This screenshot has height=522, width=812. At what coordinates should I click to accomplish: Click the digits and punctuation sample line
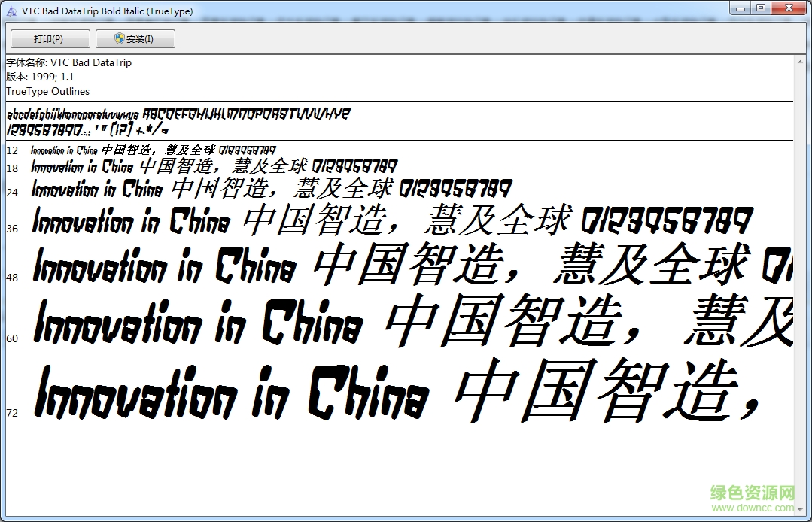[87, 129]
